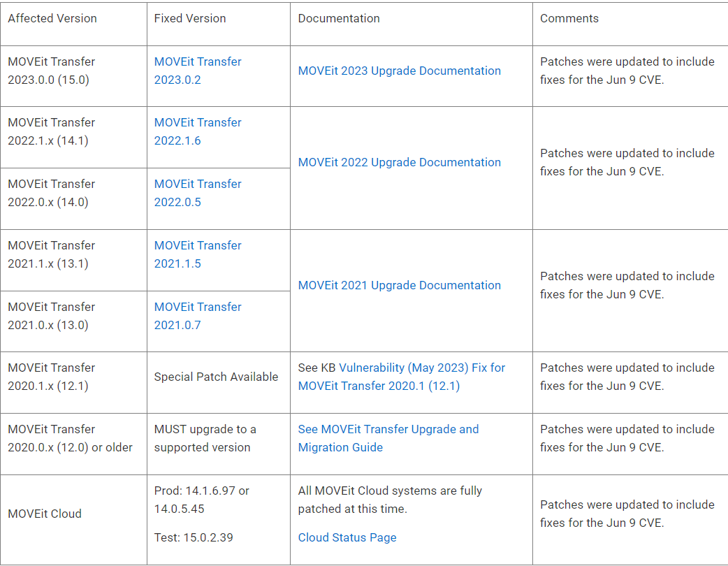Screen dimensions: 728x566
Task: Open MOVEit 2023 Upgrade Documentation
Action: (399, 71)
